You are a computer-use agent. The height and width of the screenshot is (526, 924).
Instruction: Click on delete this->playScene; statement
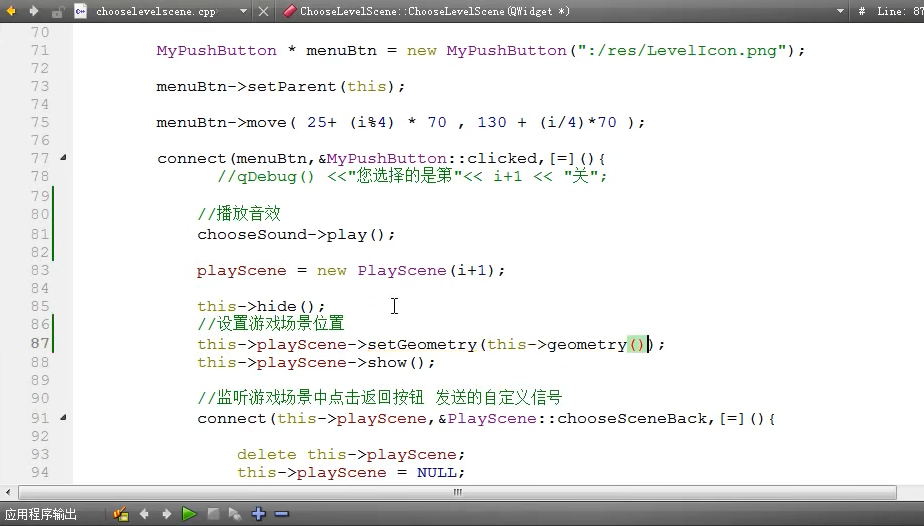(351, 454)
